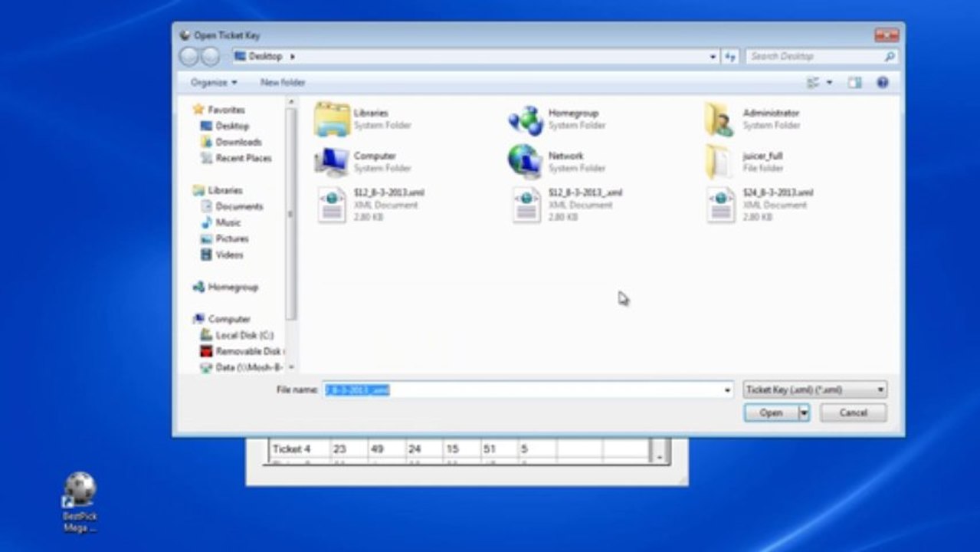Open the File name history dropdown
Image resolution: width=980 pixels, height=552 pixels.
(x=727, y=390)
